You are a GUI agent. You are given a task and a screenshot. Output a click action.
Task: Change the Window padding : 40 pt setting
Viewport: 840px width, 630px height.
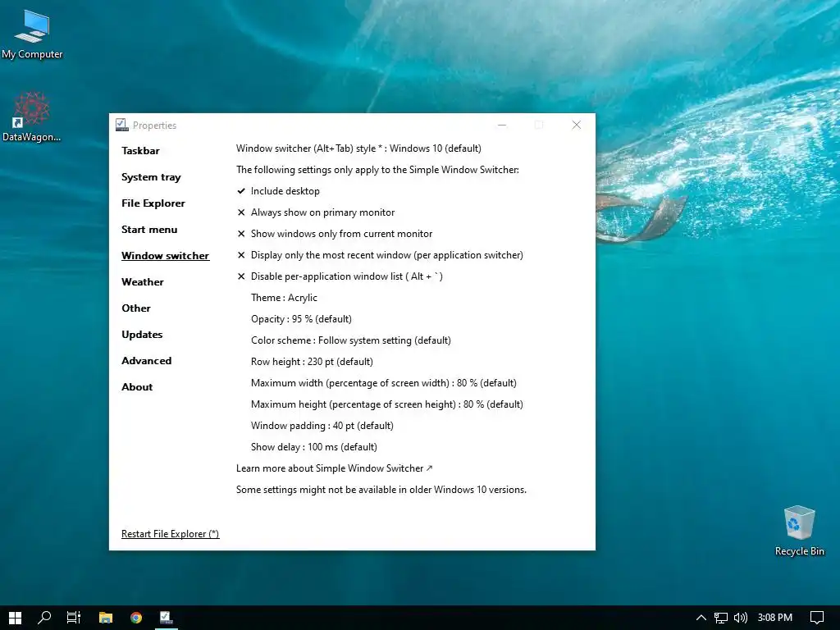(322, 426)
